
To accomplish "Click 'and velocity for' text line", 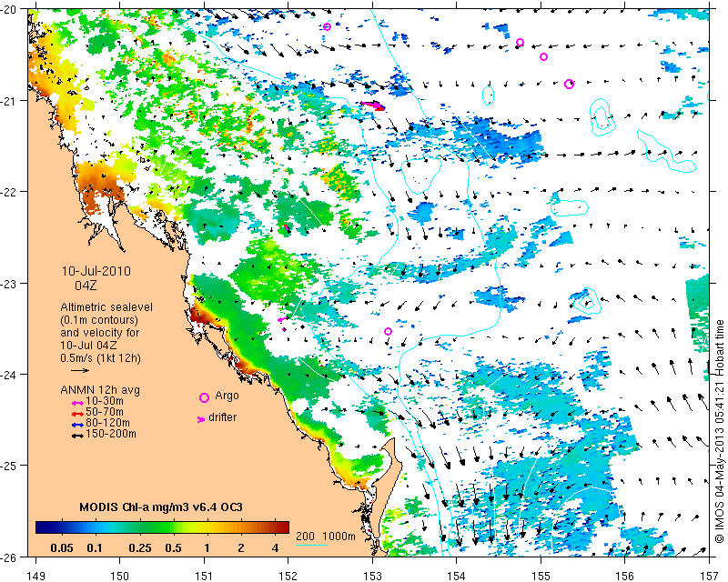I will [100, 333].
